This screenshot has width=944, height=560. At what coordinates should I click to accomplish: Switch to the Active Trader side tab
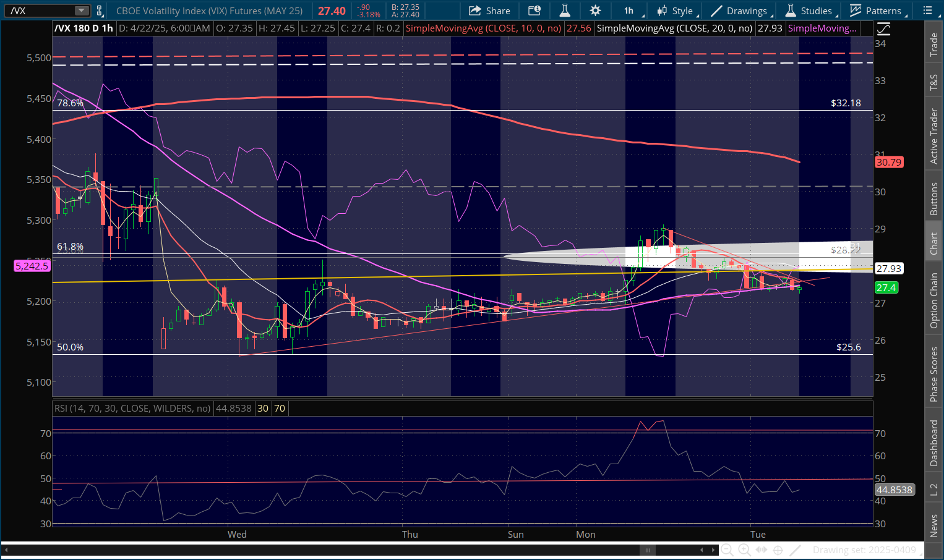coord(933,136)
